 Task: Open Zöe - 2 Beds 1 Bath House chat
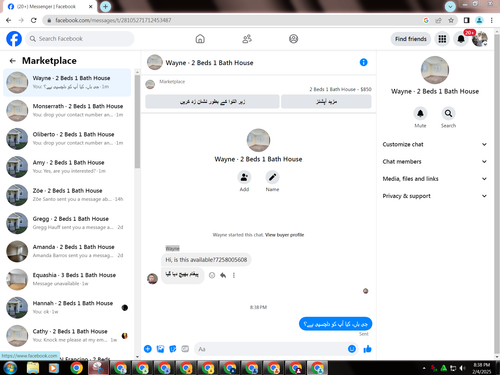(67, 195)
